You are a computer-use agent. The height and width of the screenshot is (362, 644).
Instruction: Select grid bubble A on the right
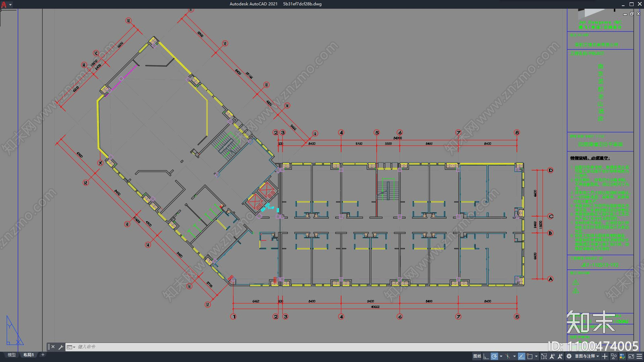pyautogui.click(x=551, y=279)
